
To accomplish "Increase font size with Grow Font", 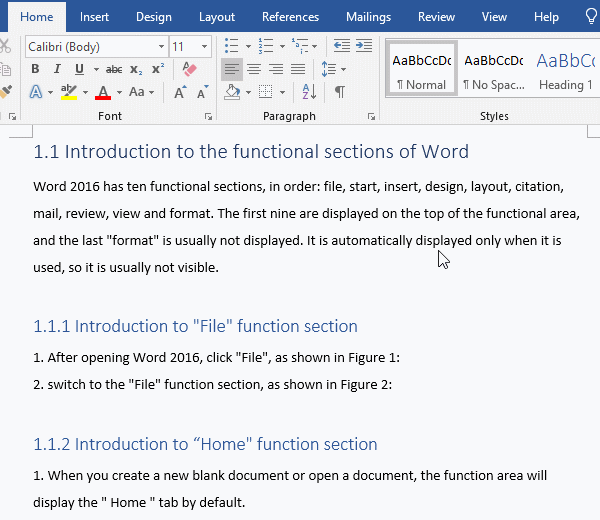I will click(180, 92).
